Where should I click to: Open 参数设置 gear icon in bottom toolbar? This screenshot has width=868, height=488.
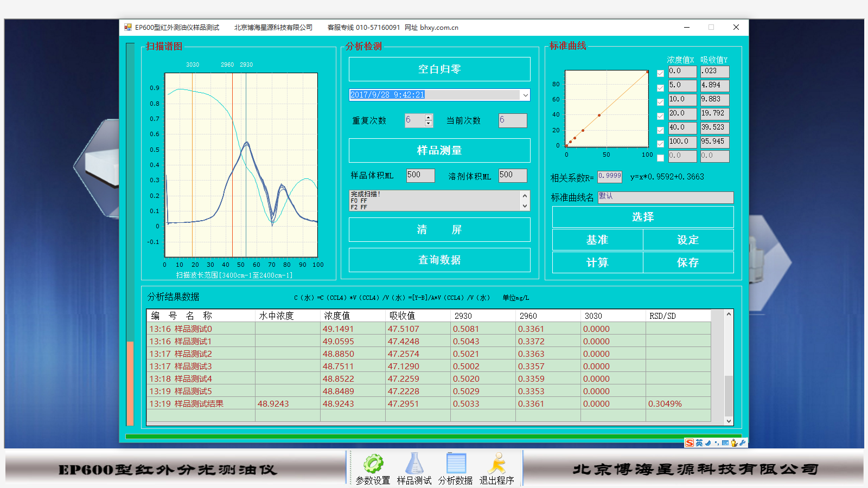tap(373, 465)
